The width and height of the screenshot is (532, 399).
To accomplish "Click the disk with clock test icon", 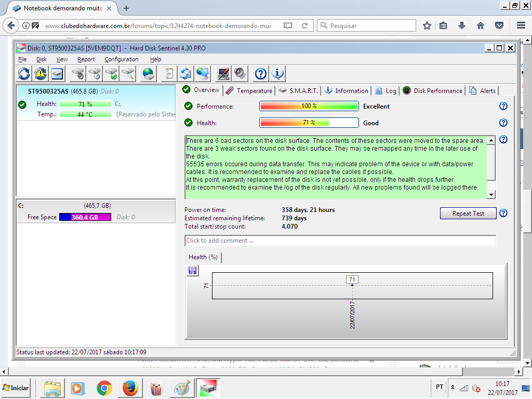I will [x=95, y=74].
